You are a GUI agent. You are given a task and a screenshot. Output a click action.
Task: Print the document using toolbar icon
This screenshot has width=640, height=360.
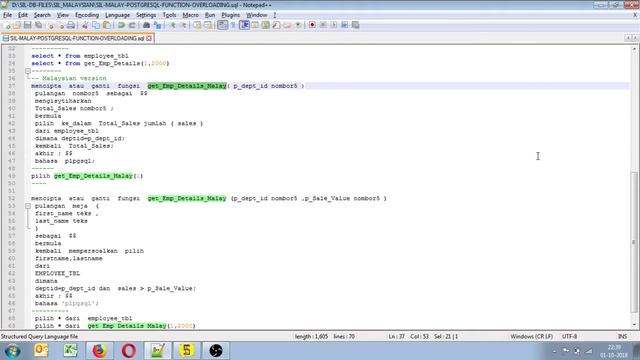click(71, 25)
